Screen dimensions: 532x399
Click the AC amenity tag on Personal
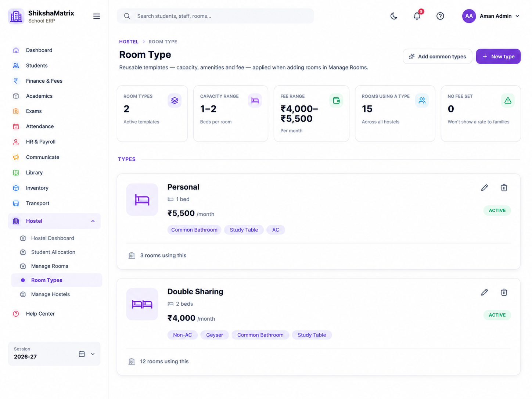pos(276,230)
